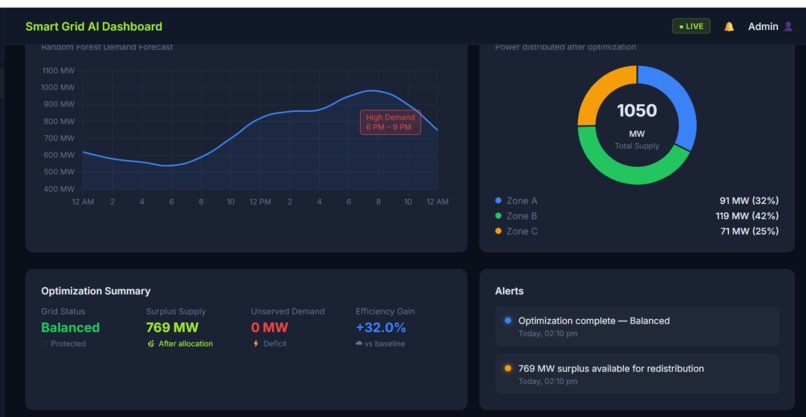Open the Admin account label
The width and height of the screenshot is (806, 417).
click(x=763, y=27)
